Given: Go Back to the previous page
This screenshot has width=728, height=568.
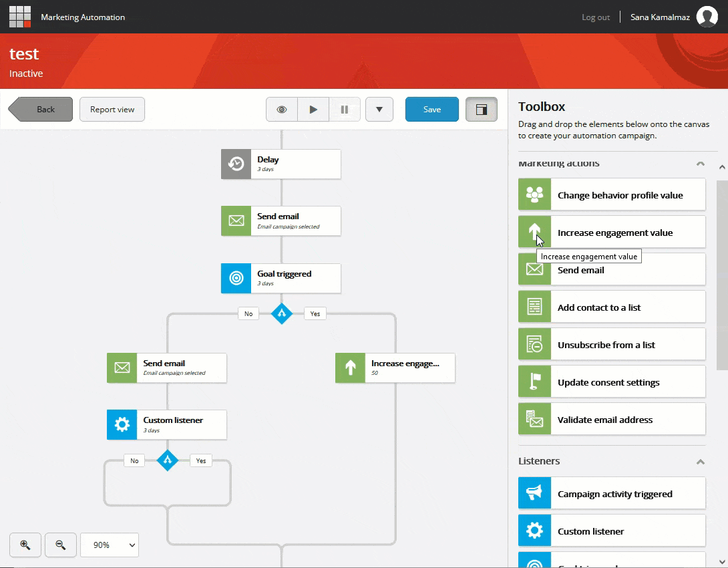Looking at the screenshot, I should coord(40,110).
